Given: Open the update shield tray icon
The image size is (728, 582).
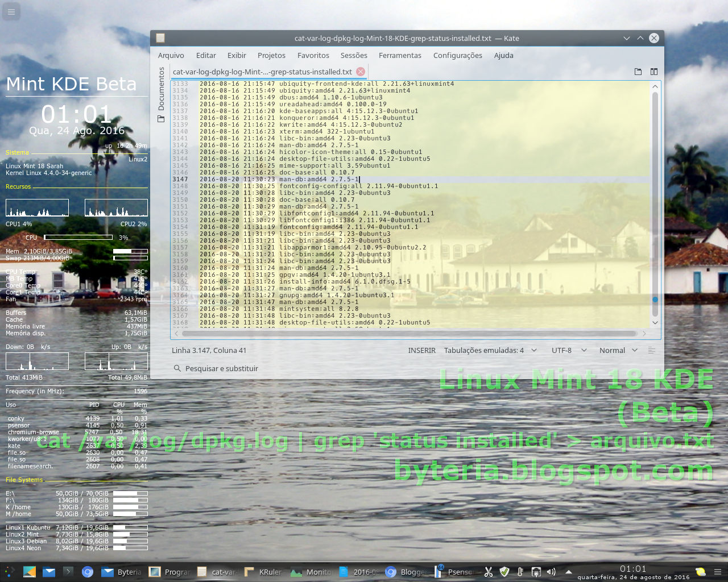Looking at the screenshot, I should pyautogui.click(x=504, y=572).
